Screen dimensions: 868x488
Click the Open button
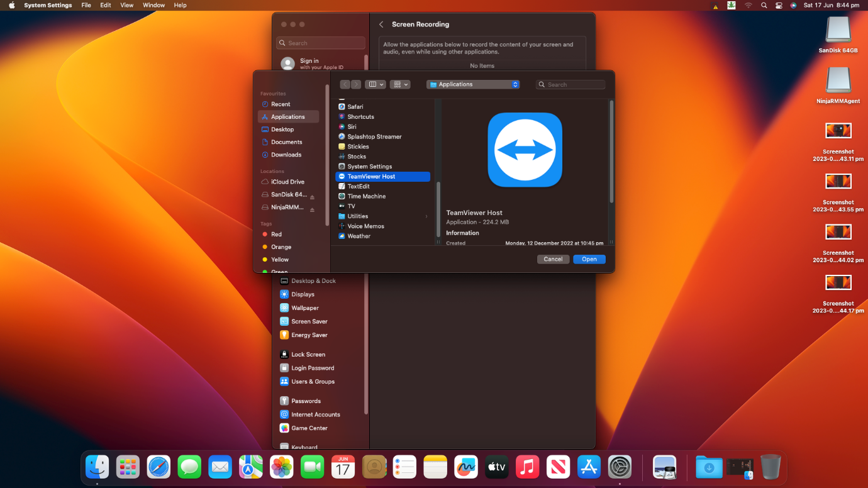[x=589, y=259]
